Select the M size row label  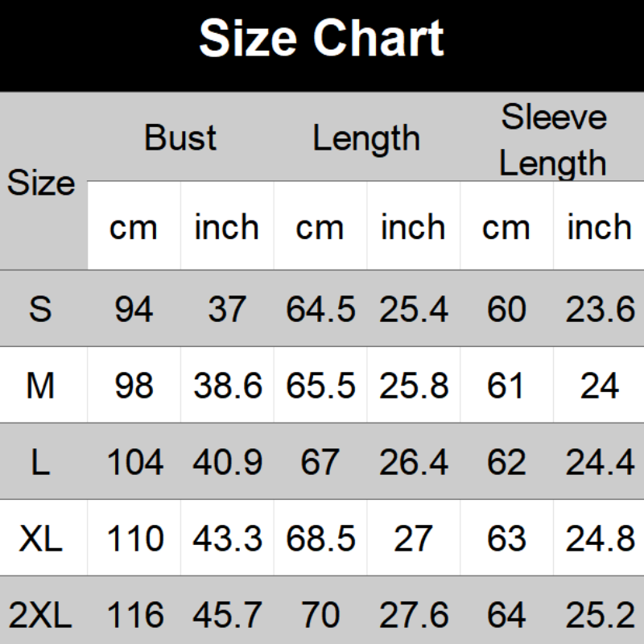(x=40, y=386)
